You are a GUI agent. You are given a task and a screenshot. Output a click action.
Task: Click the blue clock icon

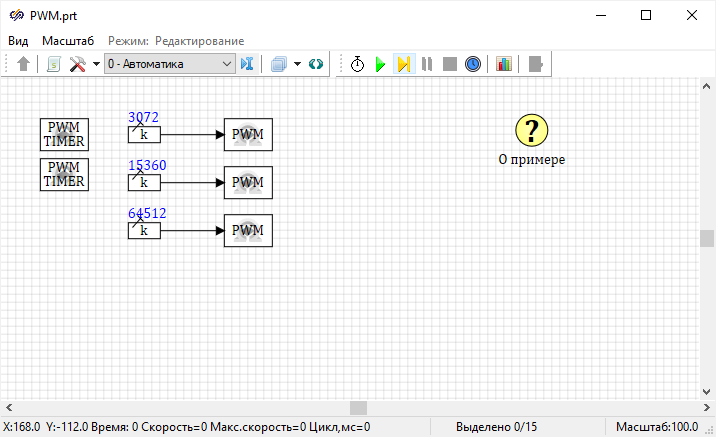(473, 64)
